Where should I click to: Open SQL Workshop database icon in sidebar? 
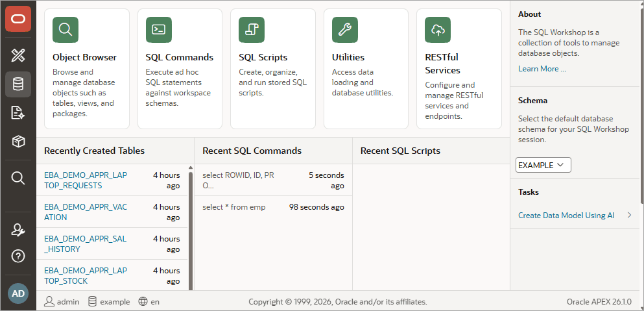click(x=18, y=84)
